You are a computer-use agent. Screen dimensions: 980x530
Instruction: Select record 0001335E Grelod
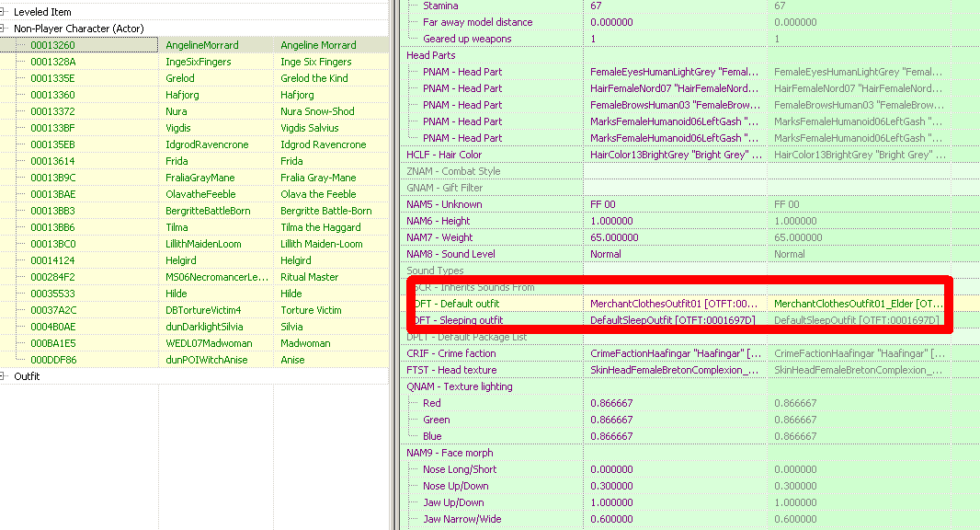(194, 78)
